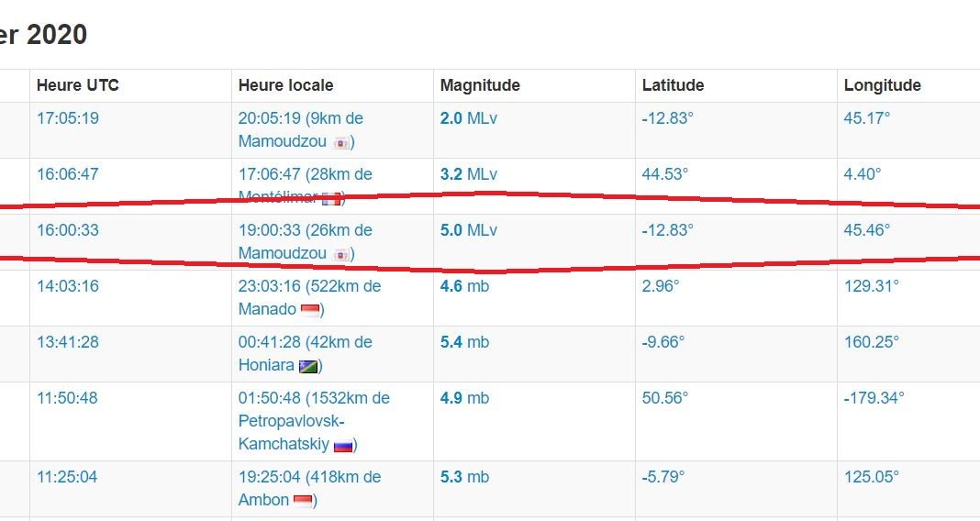Screen dimensions: 980x521
Task: Click the 4.6 mb magnitude link
Action: (464, 286)
